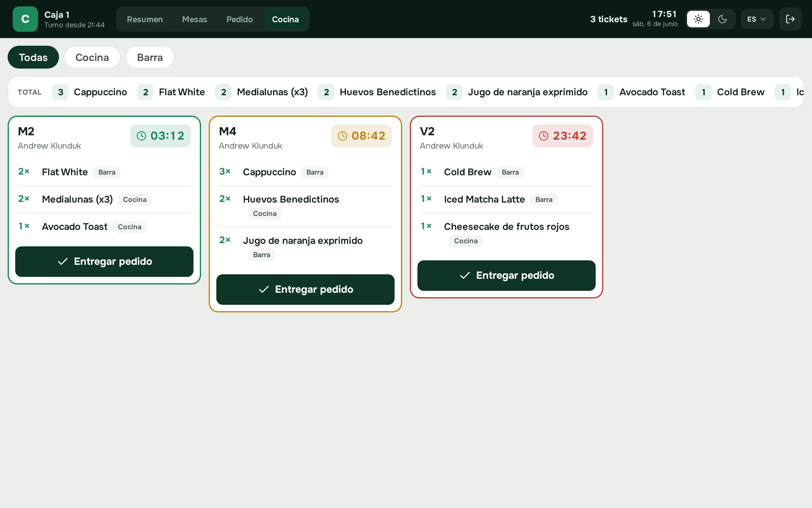The image size is (812, 508).
Task: Switch to light theme sun icon
Action: (x=698, y=19)
